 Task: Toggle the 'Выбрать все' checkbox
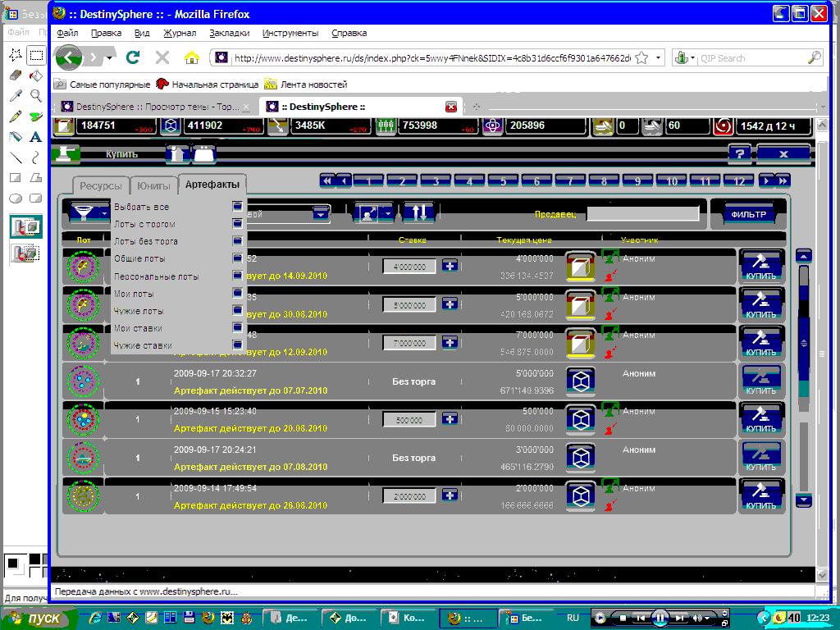237,206
